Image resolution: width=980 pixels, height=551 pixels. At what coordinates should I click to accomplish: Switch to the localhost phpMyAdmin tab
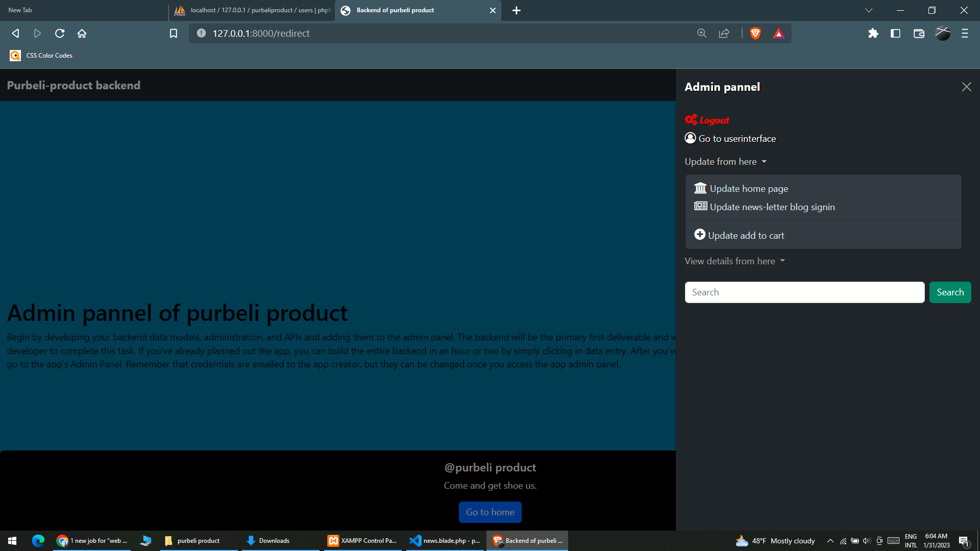(x=255, y=10)
